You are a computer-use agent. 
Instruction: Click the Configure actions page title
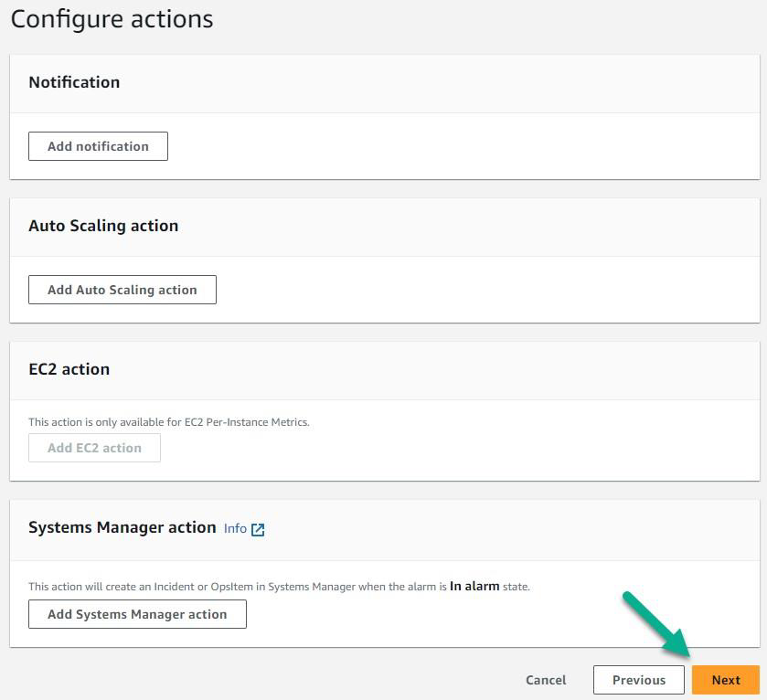click(x=112, y=19)
